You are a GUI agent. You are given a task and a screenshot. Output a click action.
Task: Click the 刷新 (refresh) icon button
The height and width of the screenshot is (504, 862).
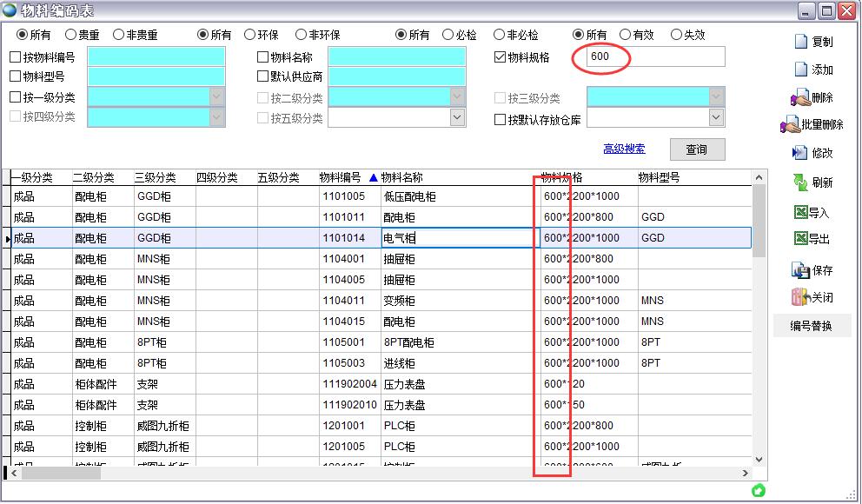pos(800,182)
